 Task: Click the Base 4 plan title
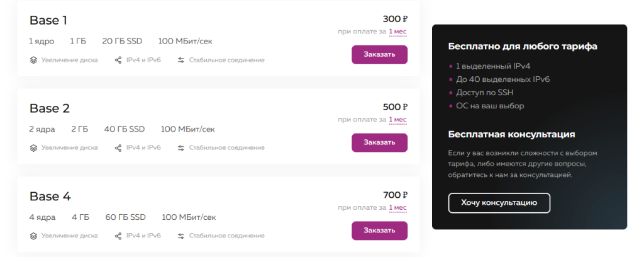pos(50,196)
